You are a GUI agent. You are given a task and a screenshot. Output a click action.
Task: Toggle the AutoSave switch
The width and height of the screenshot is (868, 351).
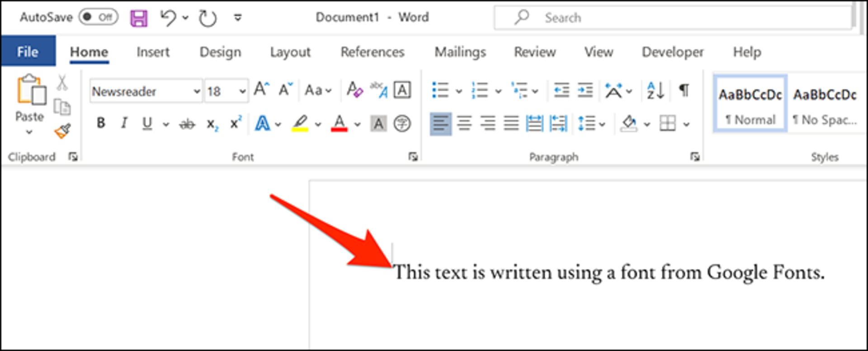[98, 17]
